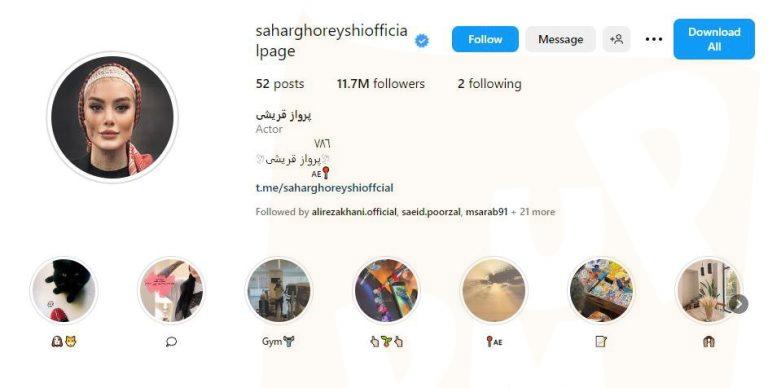Open the Gym story highlight
Image resolution: width=768 pixels, height=388 pixels.
click(x=279, y=291)
